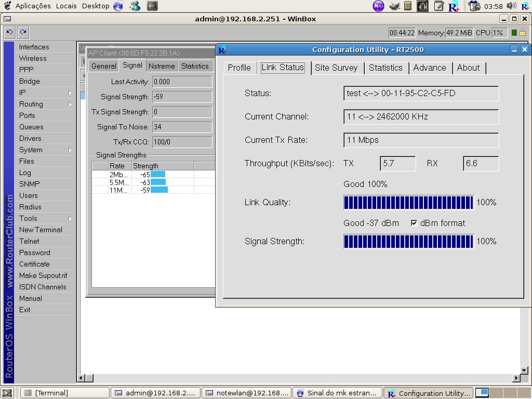Open the About tab
Viewport: 532px width, 399px height.
[x=468, y=68]
